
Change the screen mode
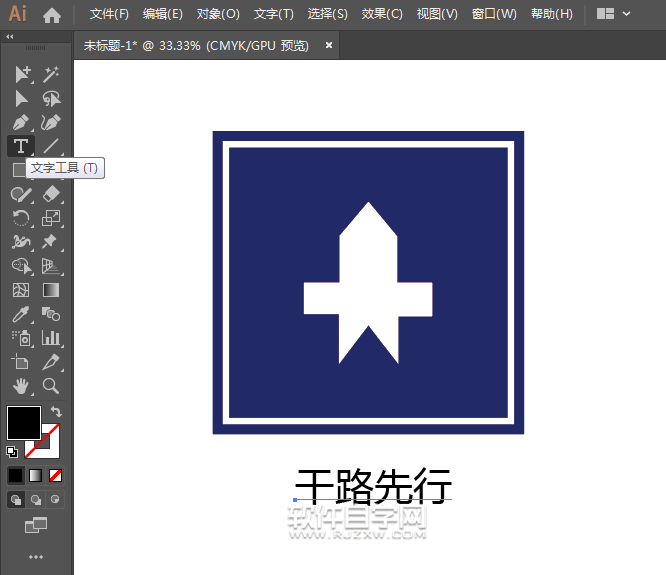[x=36, y=525]
